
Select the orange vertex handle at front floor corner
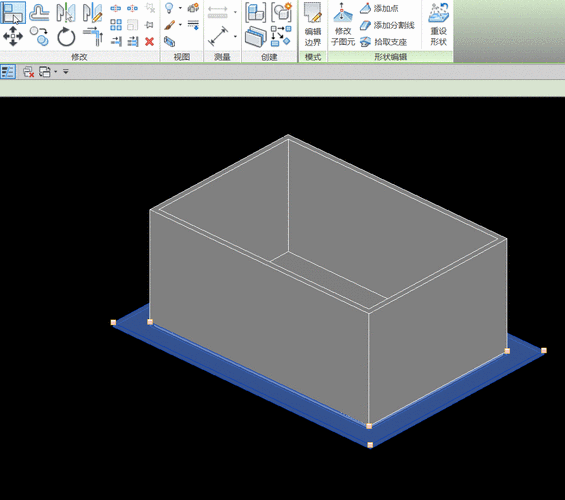click(x=370, y=445)
